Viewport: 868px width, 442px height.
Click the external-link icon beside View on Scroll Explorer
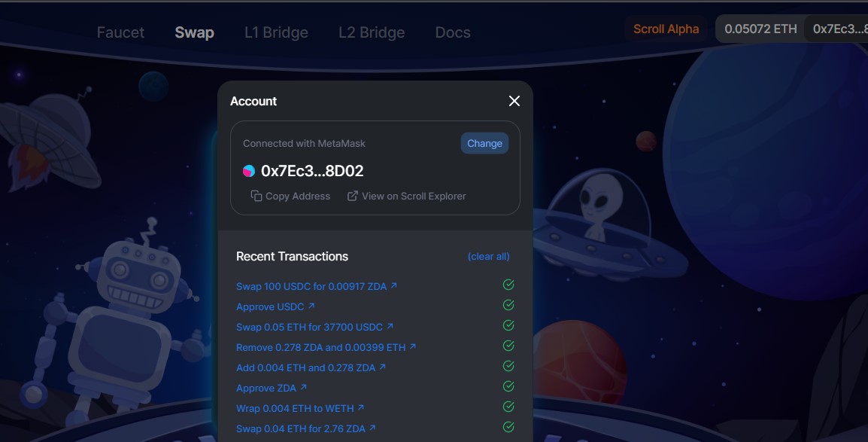[352, 196]
